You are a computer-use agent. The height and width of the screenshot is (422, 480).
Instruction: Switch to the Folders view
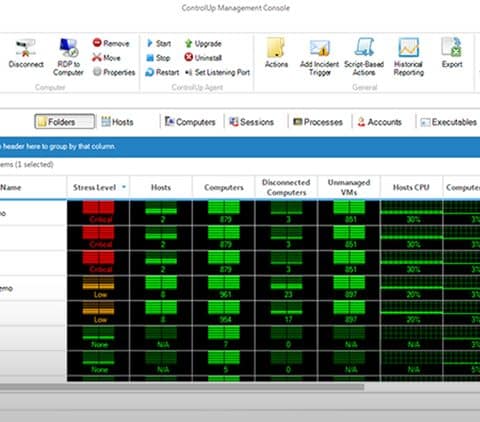click(65, 122)
